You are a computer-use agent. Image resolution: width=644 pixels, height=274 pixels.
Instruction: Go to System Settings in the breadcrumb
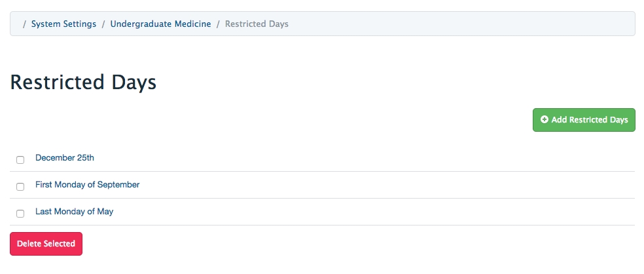click(x=63, y=24)
